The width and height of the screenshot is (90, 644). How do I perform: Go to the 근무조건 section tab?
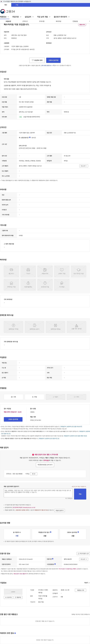pyautogui.click(x=25, y=21)
